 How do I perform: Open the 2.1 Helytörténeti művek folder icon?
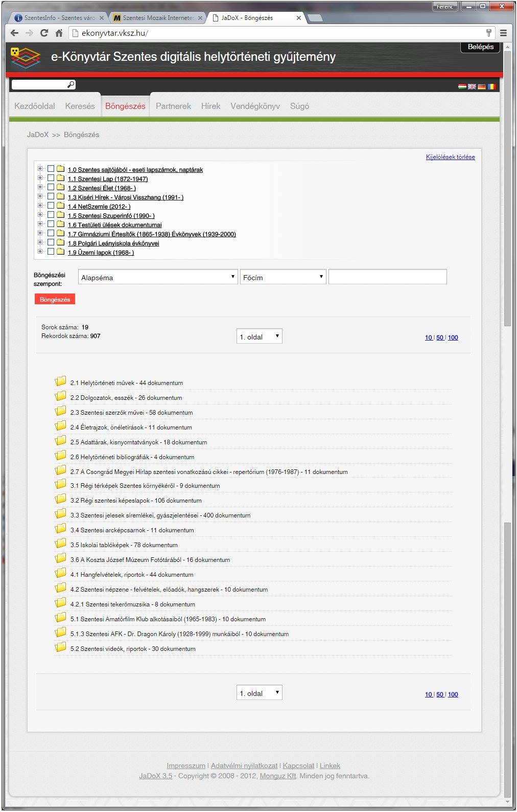pyautogui.click(x=61, y=381)
